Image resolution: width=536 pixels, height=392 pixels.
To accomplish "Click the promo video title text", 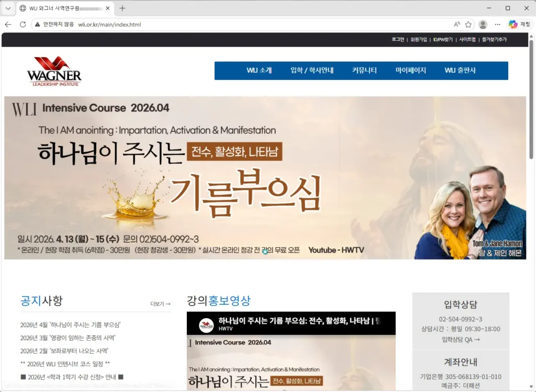I will 299,321.
